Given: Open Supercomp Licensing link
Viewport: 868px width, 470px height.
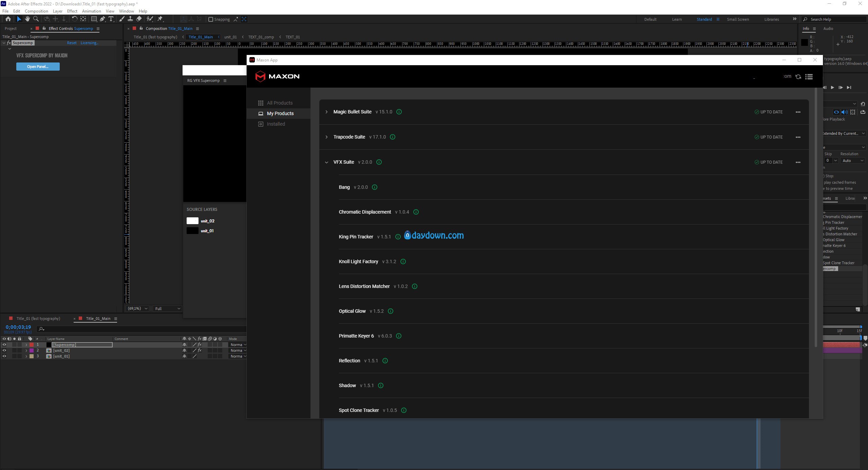Looking at the screenshot, I should pos(90,43).
